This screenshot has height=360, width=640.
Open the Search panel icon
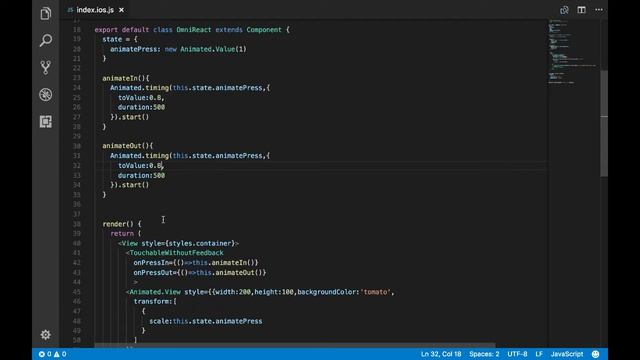point(46,40)
